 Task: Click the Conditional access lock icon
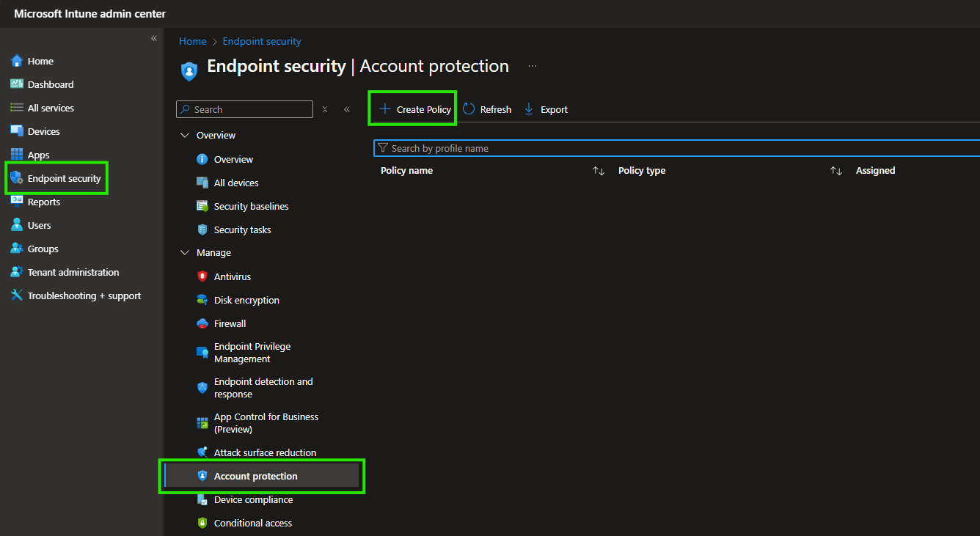click(x=202, y=523)
